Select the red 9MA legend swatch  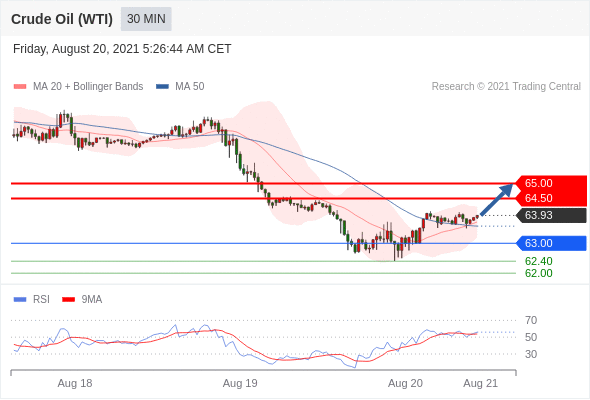tap(68, 300)
